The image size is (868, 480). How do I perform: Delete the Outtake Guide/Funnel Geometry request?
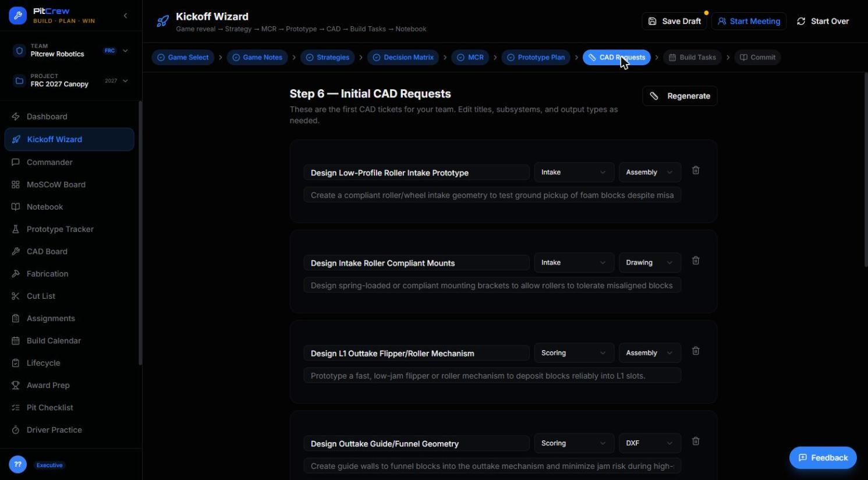click(x=696, y=442)
